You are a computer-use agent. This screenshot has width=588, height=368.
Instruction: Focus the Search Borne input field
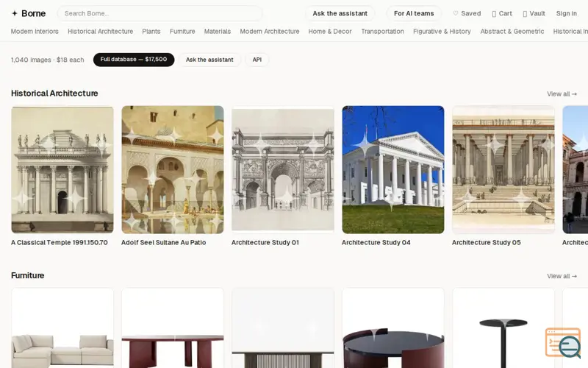coord(159,13)
